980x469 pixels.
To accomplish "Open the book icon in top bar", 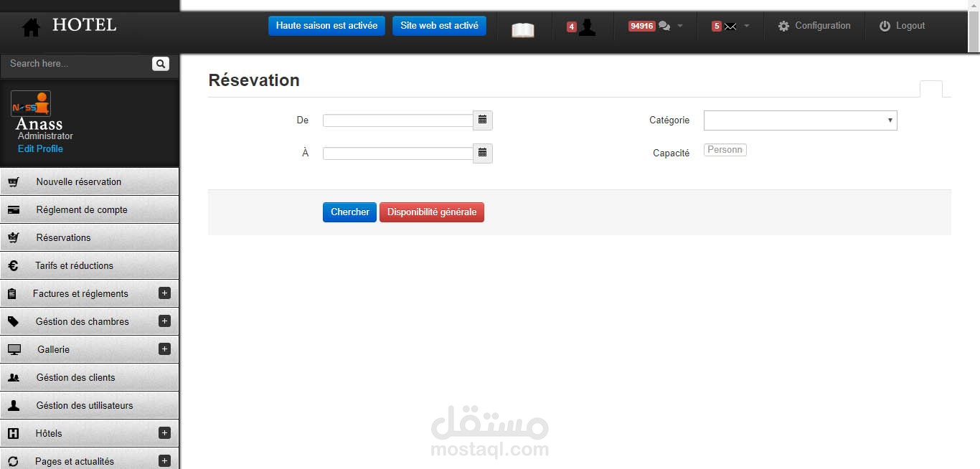I will point(523,30).
